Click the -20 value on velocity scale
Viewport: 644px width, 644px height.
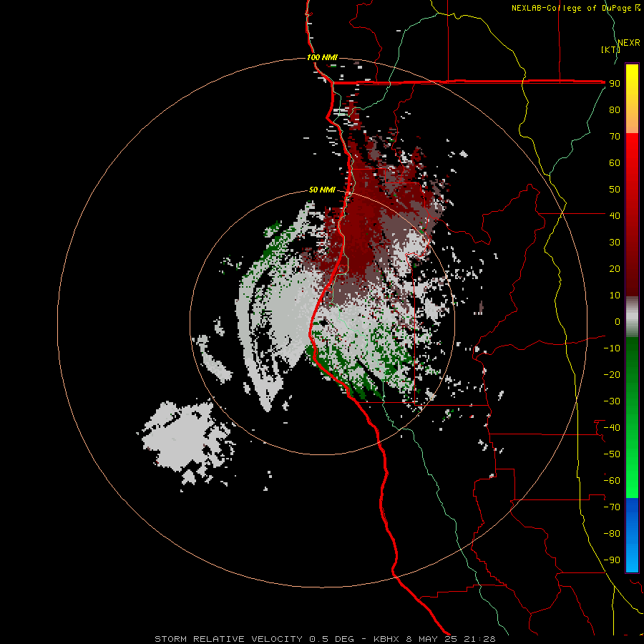(x=612, y=374)
